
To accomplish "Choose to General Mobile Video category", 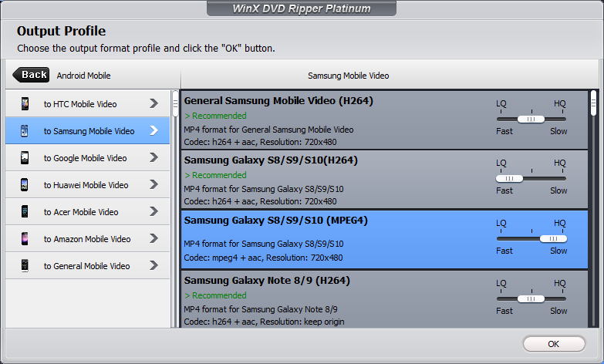I will [87, 265].
